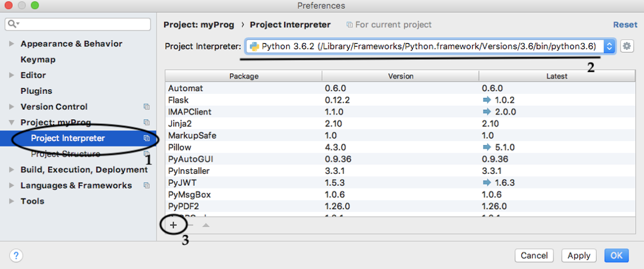Click the help question mark button
The image size is (644, 269).
tap(17, 256)
